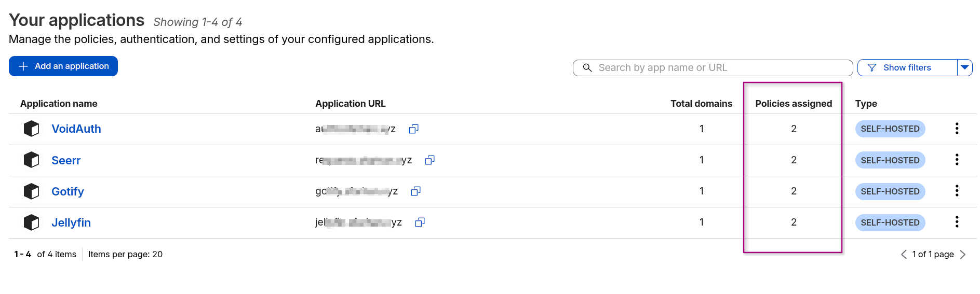The image size is (980, 294).
Task: Copy the Seerr application URL
Action: point(429,160)
